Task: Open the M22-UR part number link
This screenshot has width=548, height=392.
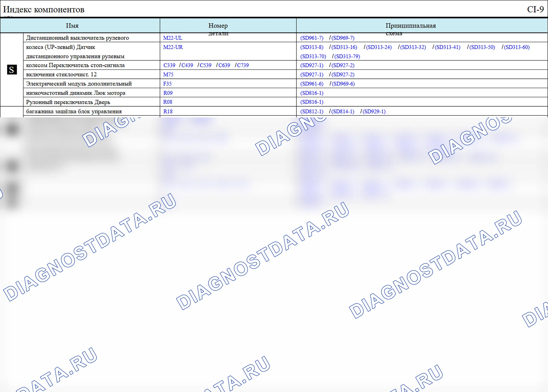Action: (173, 47)
